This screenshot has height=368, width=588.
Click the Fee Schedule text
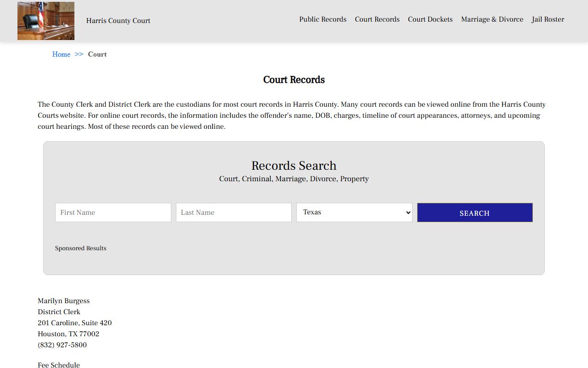pyautogui.click(x=59, y=365)
